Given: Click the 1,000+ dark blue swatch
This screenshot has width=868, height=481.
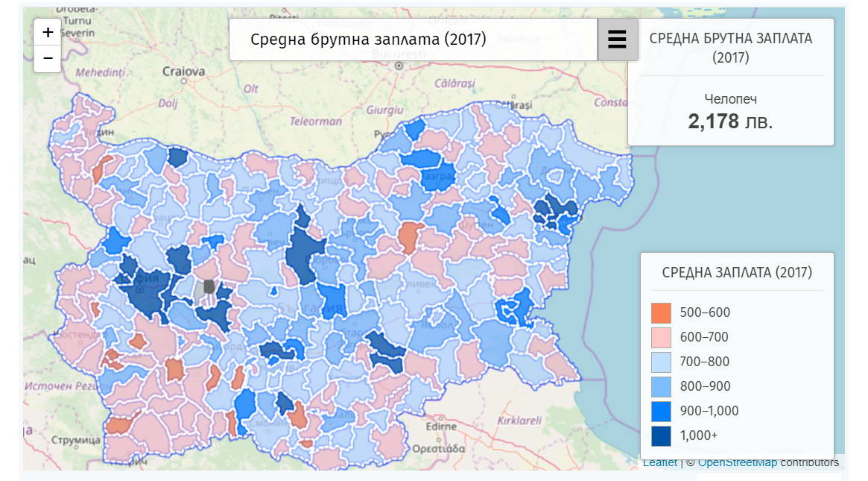Looking at the screenshot, I should [661, 436].
